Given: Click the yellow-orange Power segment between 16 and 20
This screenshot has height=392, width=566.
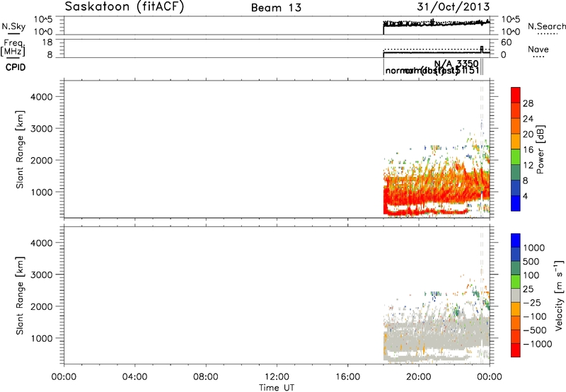Looking at the screenshot, I should click(x=516, y=141).
